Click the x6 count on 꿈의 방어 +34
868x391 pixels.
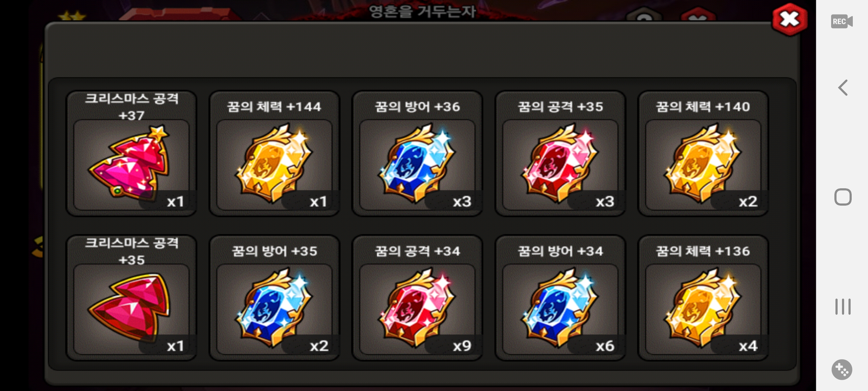[605, 346]
